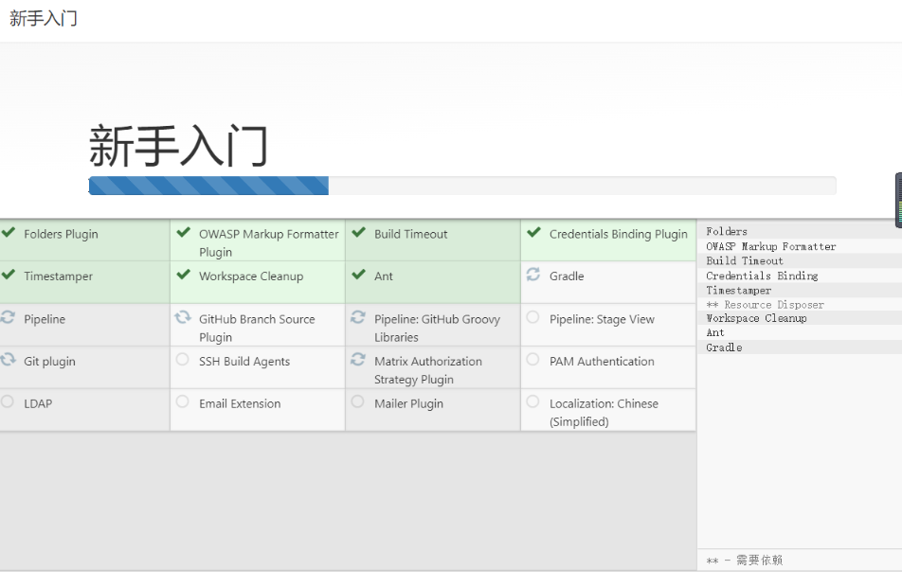Click the ** - 需要依赖 legend note

pyautogui.click(x=745, y=560)
